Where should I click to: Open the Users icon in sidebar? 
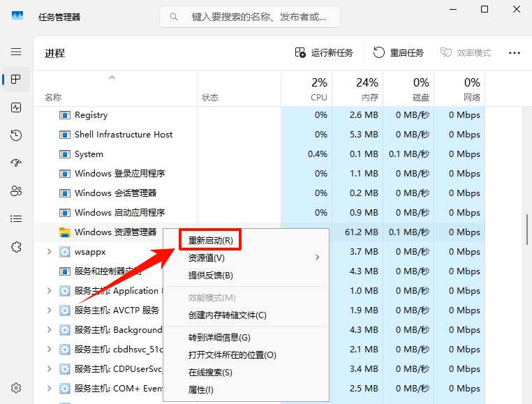(x=16, y=191)
